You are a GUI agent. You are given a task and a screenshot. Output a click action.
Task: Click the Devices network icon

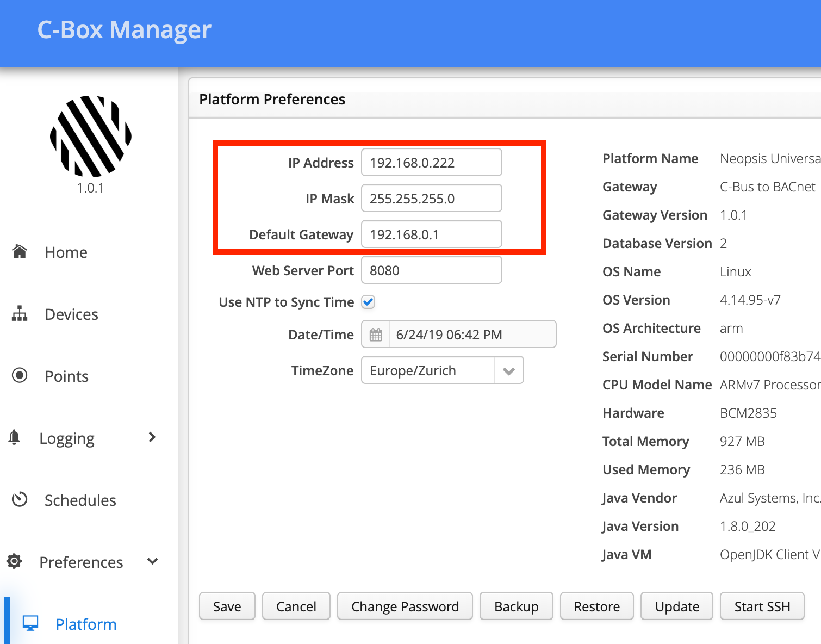pos(20,314)
